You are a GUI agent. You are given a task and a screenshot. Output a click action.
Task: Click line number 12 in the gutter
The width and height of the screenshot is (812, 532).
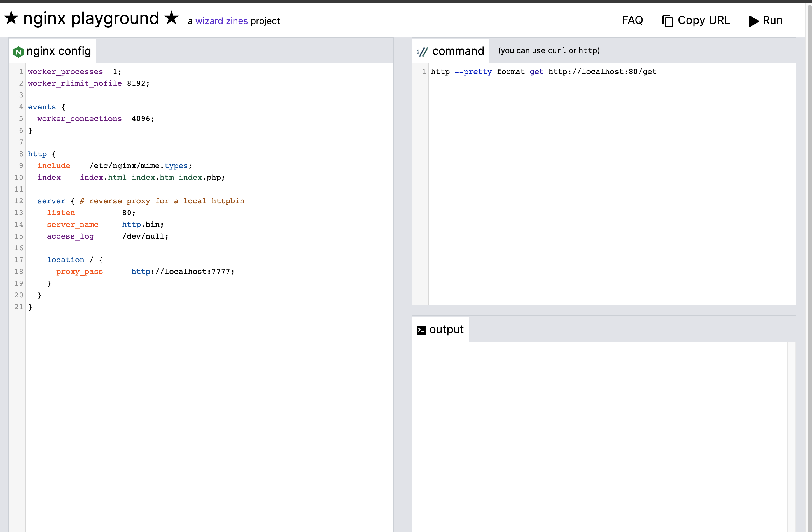(18, 201)
